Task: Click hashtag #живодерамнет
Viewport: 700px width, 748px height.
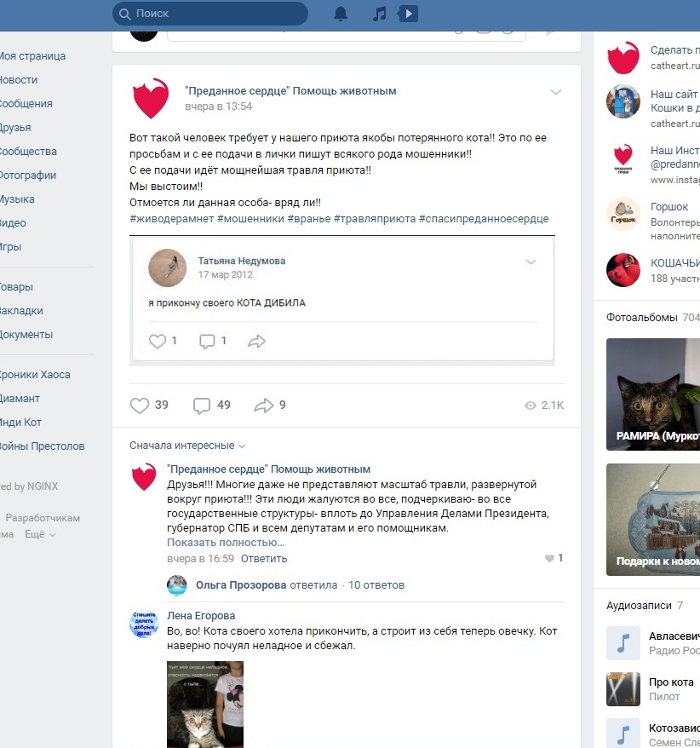Action: point(172,219)
